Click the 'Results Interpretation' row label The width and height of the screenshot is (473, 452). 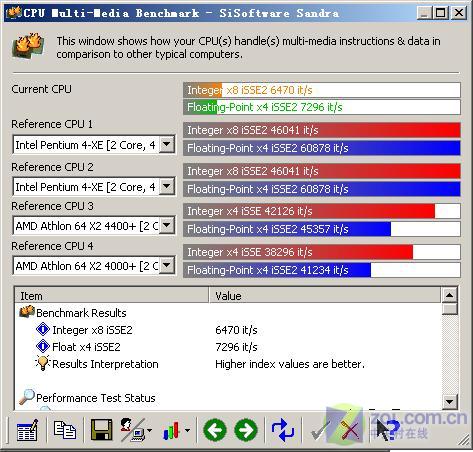pos(105,364)
